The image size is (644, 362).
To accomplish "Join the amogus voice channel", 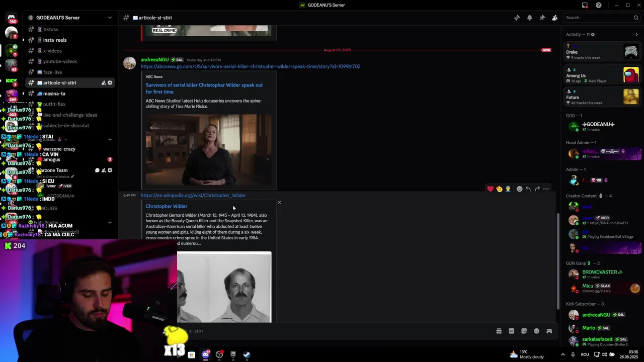I will coord(70,160).
